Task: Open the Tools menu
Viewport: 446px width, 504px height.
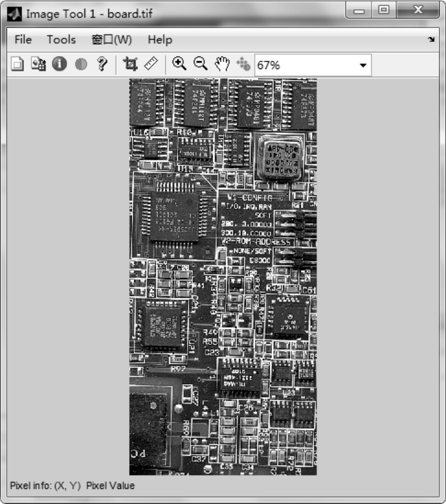Action: point(61,40)
